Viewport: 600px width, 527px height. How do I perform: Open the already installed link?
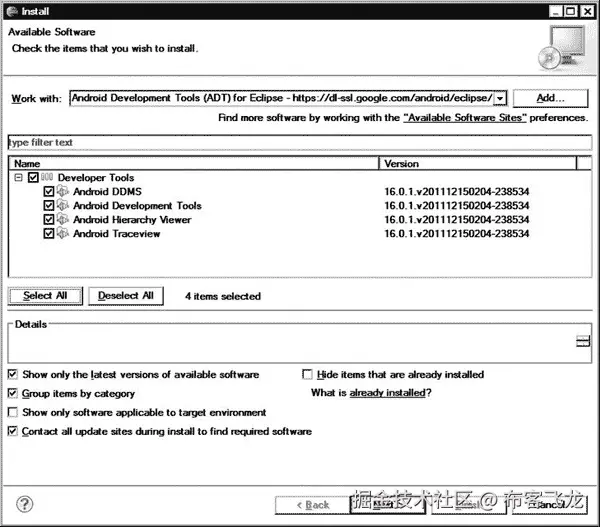click(387, 393)
